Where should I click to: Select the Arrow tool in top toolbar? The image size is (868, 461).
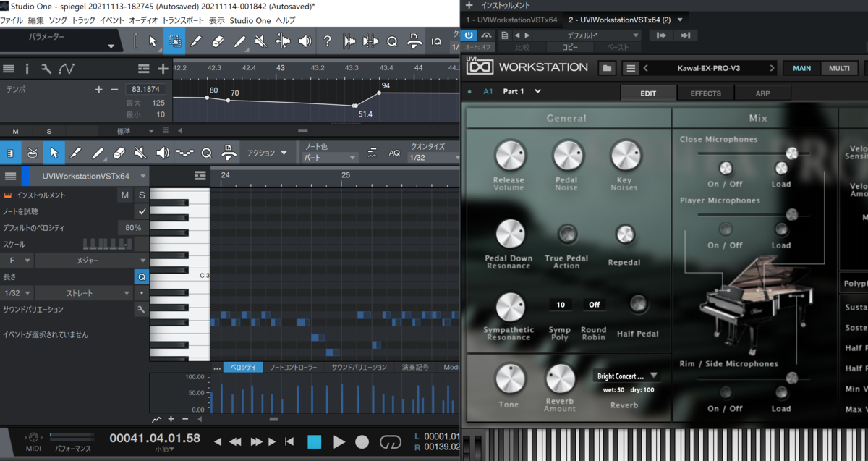coord(153,41)
